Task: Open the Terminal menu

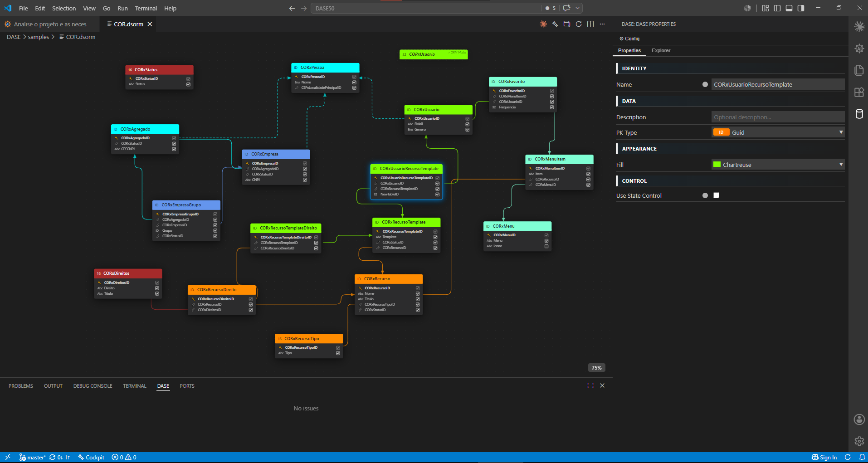Action: [146, 8]
